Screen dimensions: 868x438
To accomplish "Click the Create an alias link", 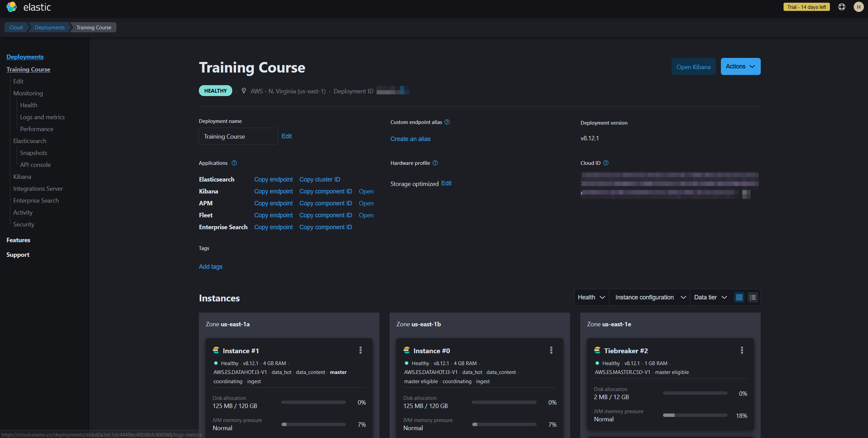I will click(x=410, y=139).
